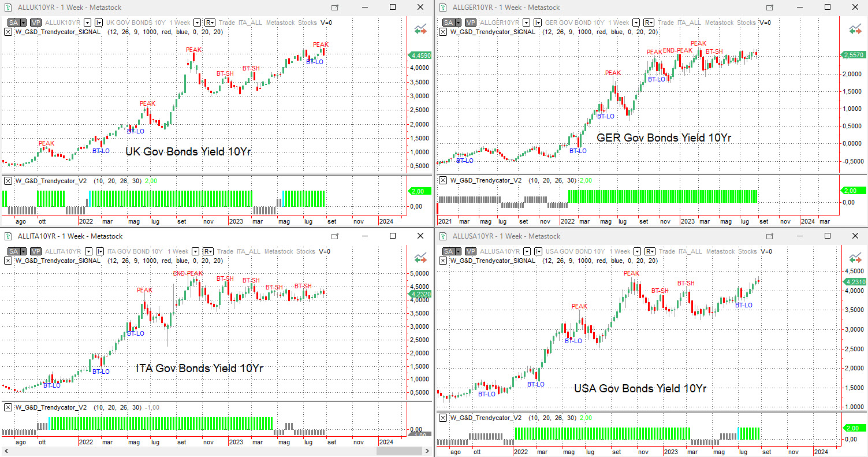868x457 pixels.
Task: Select the GER chart 2,5570 price label
Action: [855, 54]
